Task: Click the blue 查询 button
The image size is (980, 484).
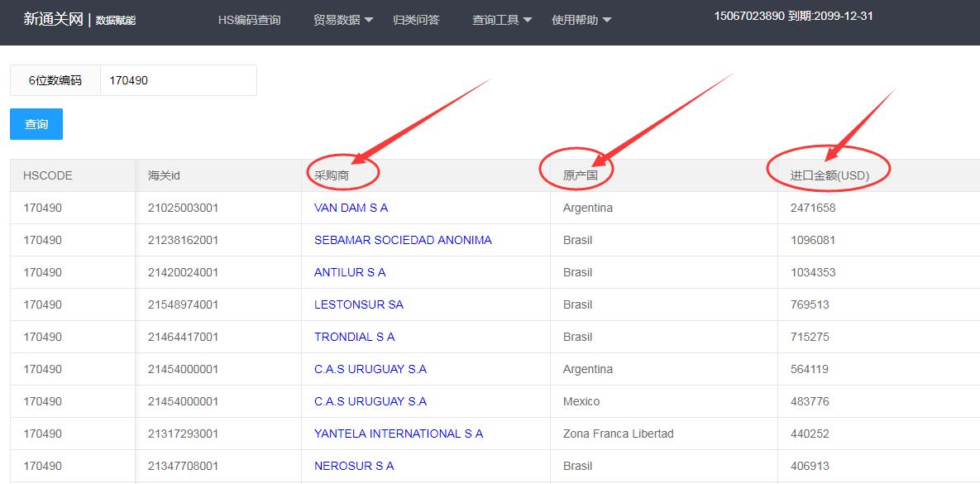Action: coord(36,124)
